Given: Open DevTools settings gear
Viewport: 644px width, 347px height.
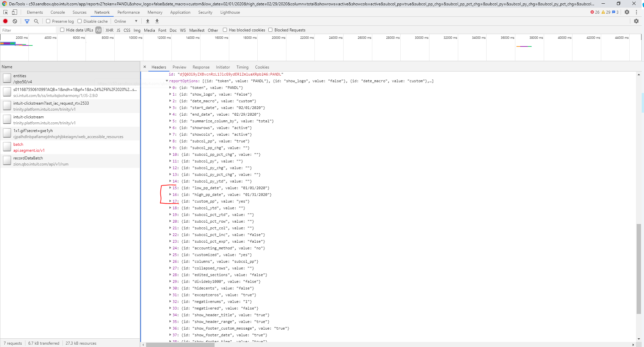Looking at the screenshot, I should coord(627,12).
